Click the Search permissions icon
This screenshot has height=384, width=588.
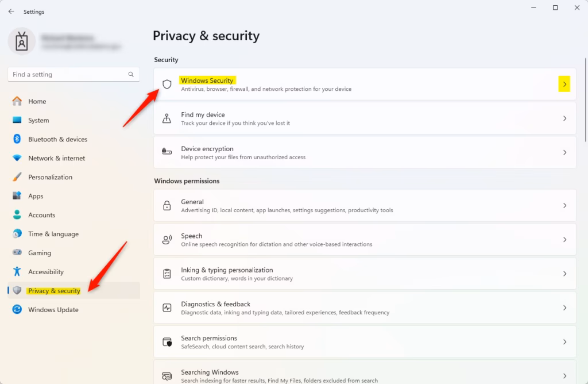click(167, 342)
